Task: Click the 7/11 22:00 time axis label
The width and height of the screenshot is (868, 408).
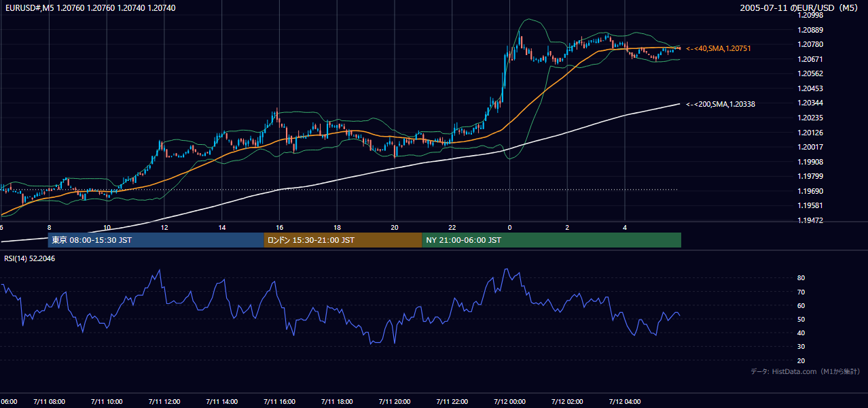Action: (452, 402)
